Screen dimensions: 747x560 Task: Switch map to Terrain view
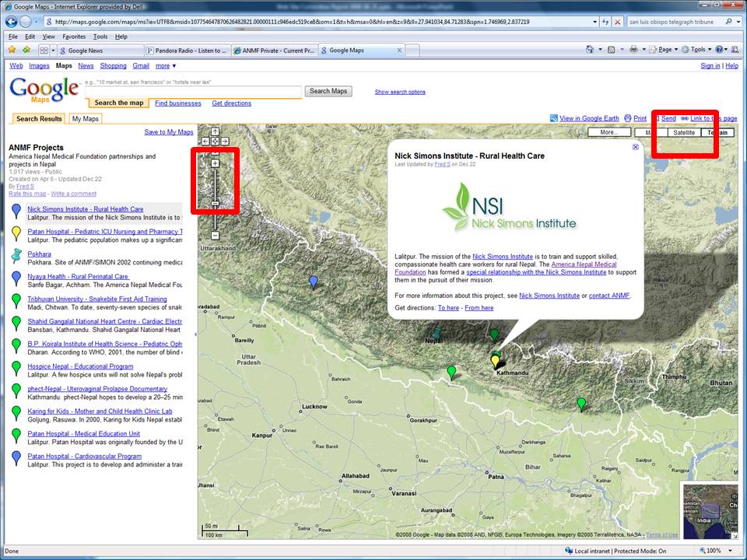(x=717, y=133)
